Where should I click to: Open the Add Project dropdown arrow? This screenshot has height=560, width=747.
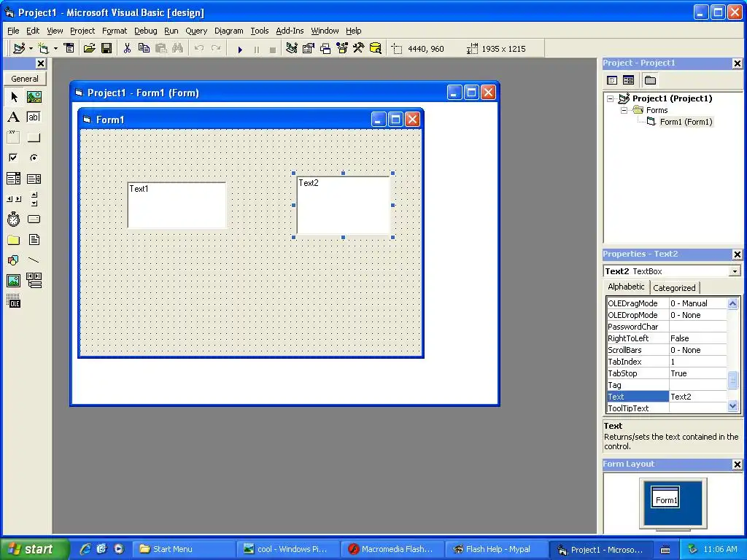tap(31, 48)
